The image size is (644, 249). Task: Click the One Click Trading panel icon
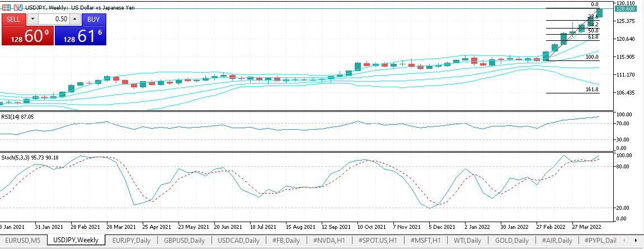click(x=17, y=7)
